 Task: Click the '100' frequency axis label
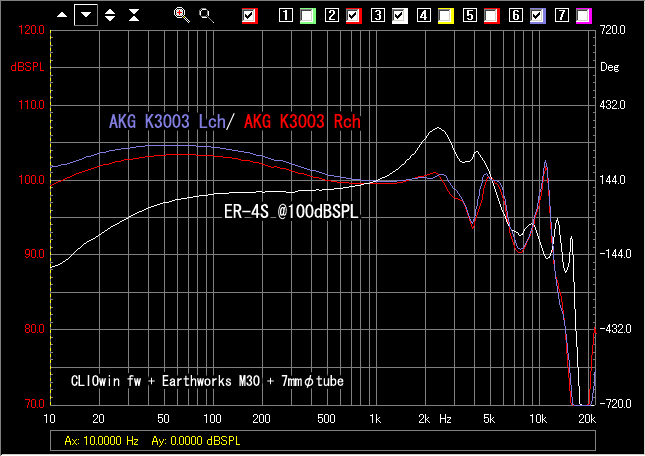212,419
